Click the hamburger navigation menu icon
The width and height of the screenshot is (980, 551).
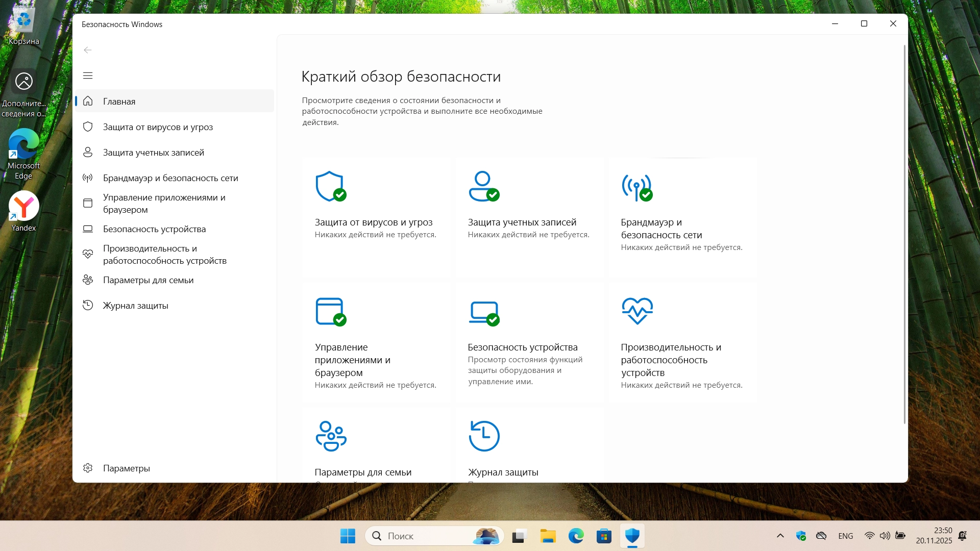[88, 76]
